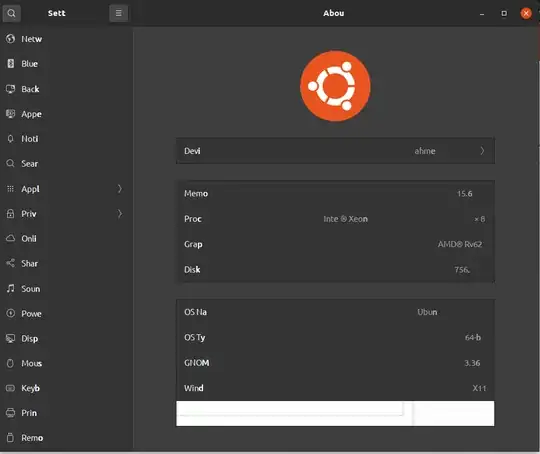Open the hamburger menu button
The image size is (540, 454).
[x=118, y=13]
